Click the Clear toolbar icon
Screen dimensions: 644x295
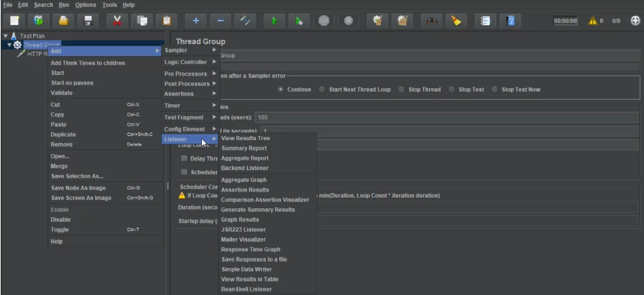378,21
